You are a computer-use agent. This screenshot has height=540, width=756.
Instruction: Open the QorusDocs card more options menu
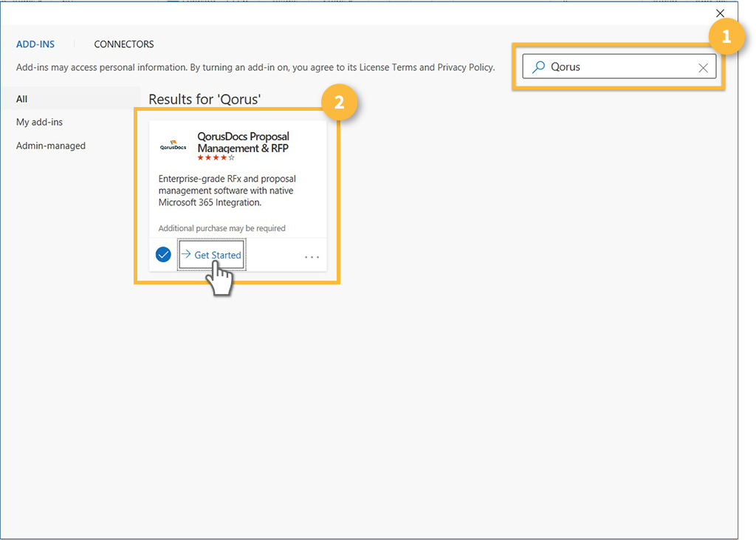[312, 257]
